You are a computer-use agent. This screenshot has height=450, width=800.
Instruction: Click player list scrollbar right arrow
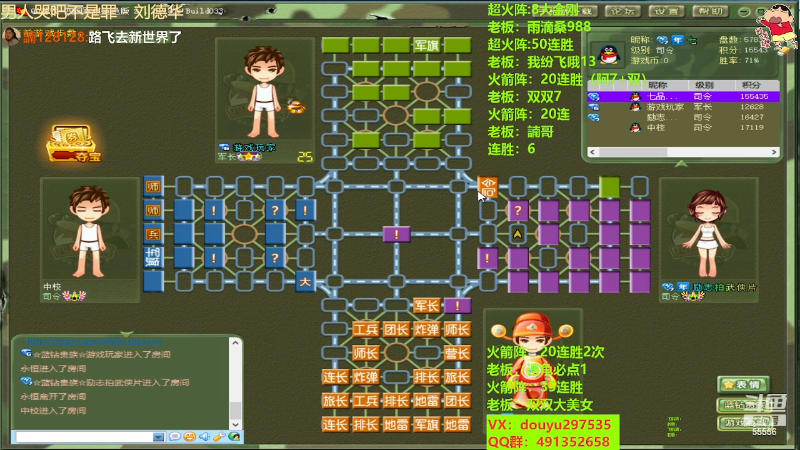coord(774,152)
